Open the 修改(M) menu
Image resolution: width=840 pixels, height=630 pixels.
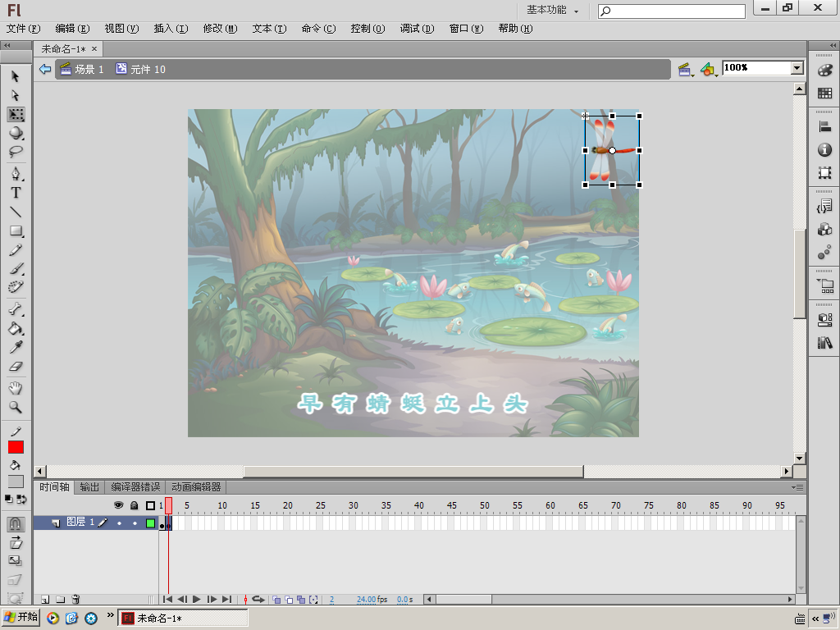[x=219, y=29]
